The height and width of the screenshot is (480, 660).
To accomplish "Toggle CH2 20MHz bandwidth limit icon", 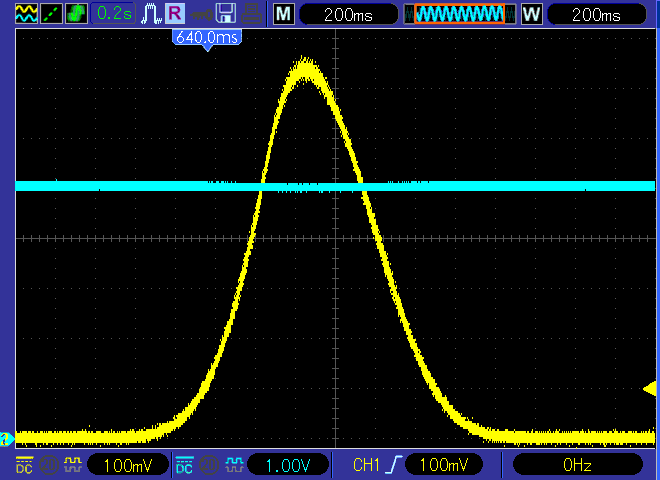I will (x=209, y=465).
